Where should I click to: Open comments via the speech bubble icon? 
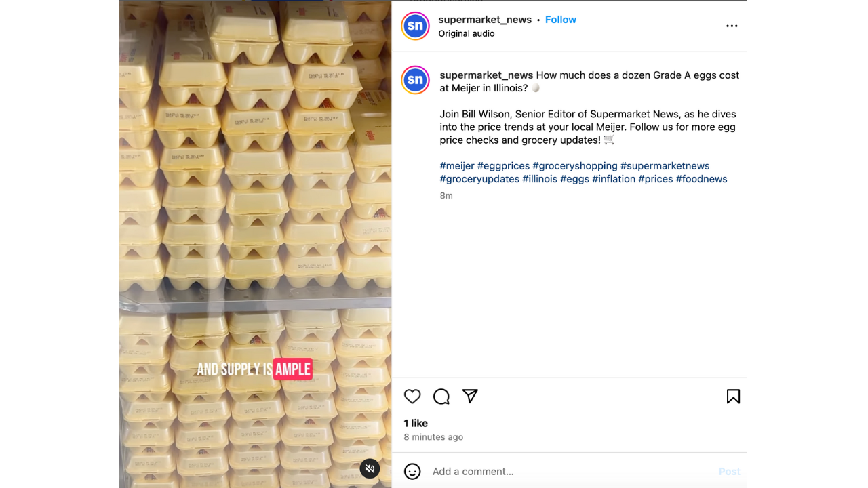pos(441,396)
